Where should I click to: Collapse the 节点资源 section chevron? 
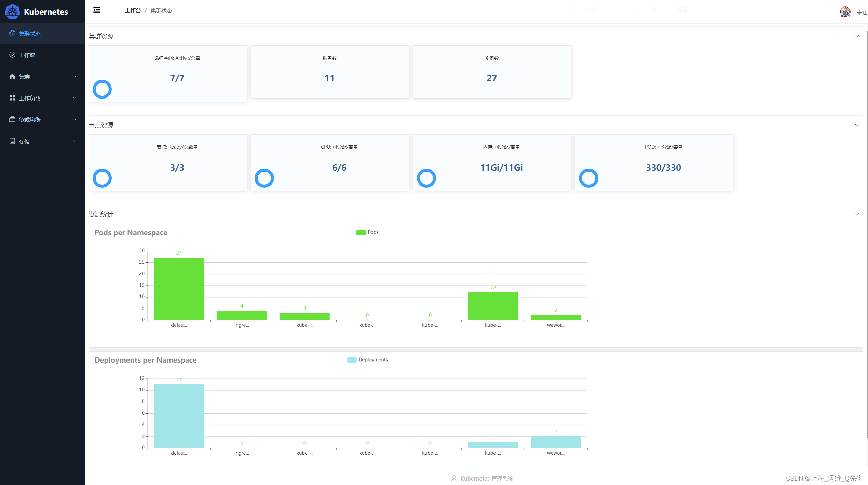point(856,125)
